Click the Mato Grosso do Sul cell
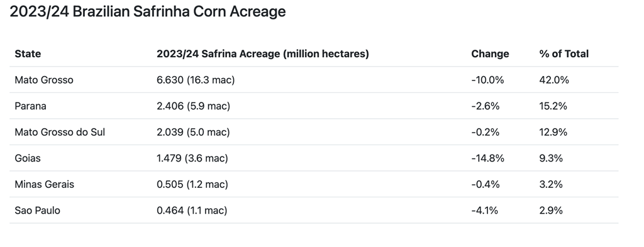The width and height of the screenshot is (644, 247). pyautogui.click(x=60, y=132)
